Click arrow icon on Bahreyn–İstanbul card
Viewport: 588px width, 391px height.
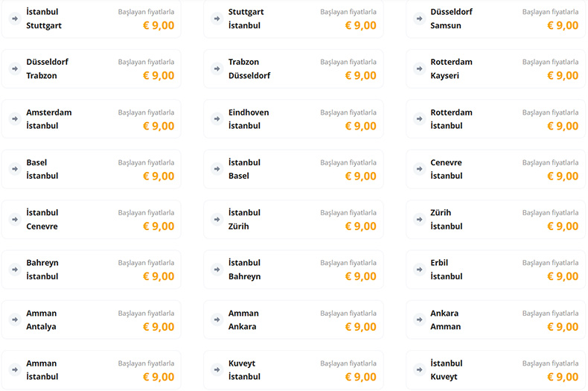[14, 270]
